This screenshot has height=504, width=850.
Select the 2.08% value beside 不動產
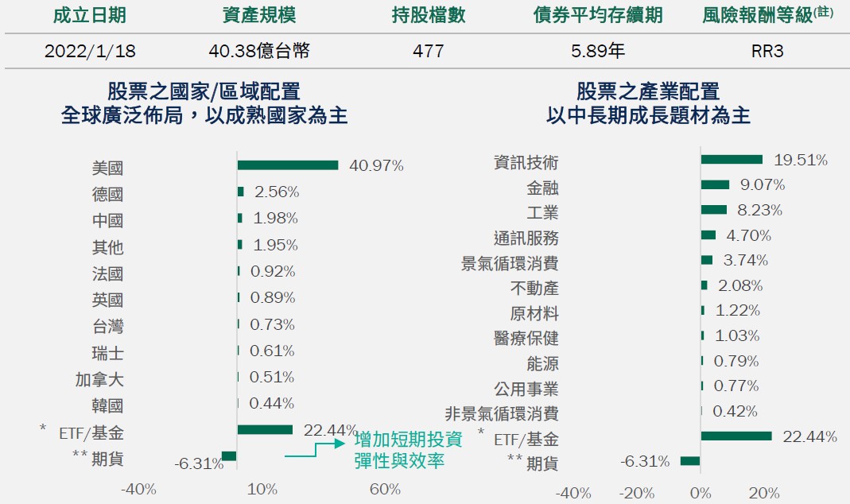(740, 285)
